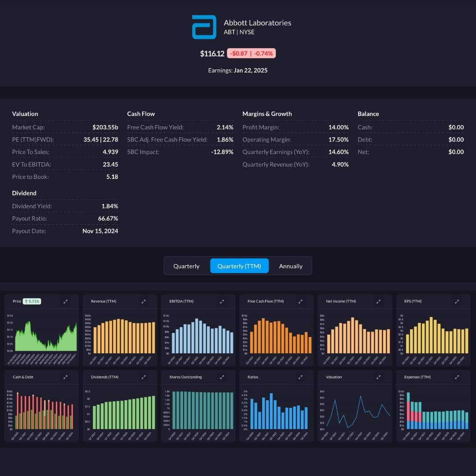Image resolution: width=476 pixels, height=476 pixels.
Task: Click the Profit Margin value 14.00%
Action: click(x=338, y=127)
